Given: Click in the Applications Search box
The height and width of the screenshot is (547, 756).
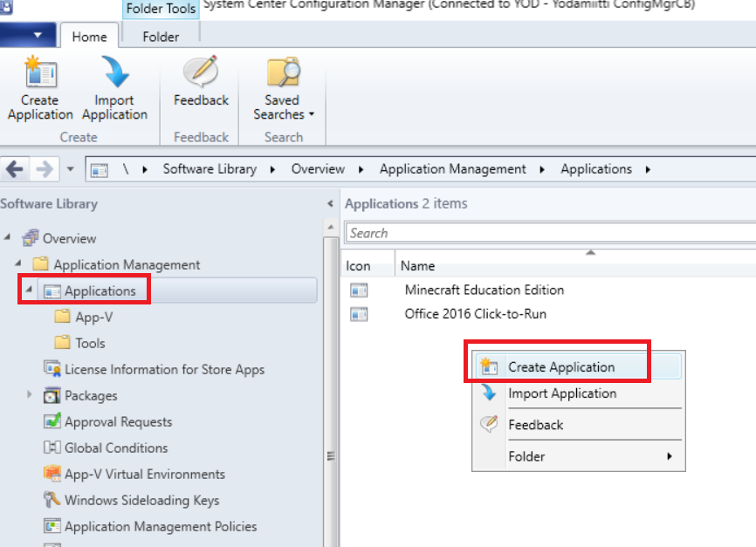Looking at the screenshot, I should [551, 233].
